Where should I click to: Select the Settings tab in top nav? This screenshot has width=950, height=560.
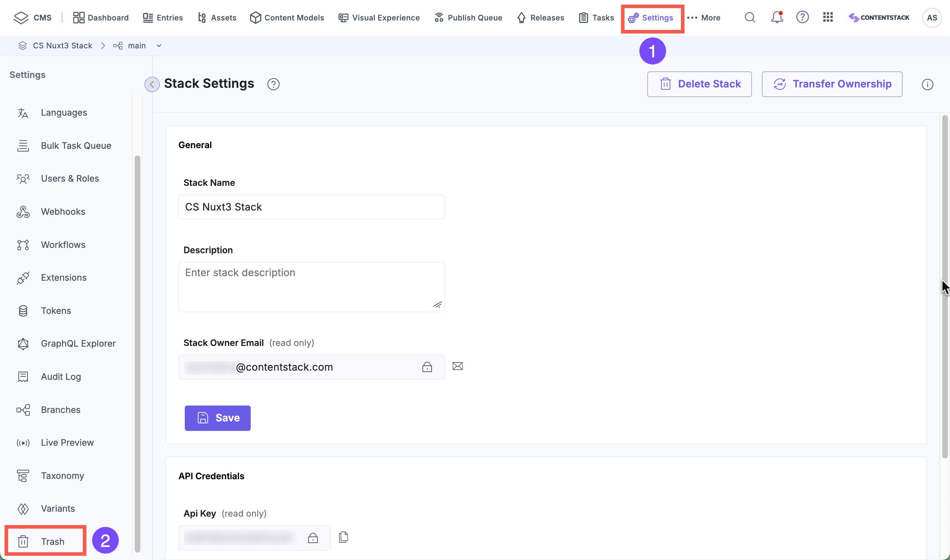coord(651,18)
